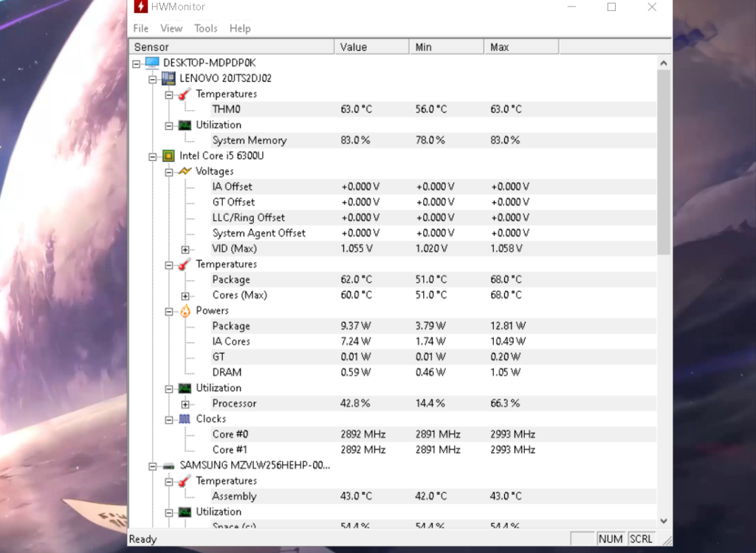Collapse the Utilization group containing System Memory
This screenshot has width=756, height=553.
coord(169,126)
